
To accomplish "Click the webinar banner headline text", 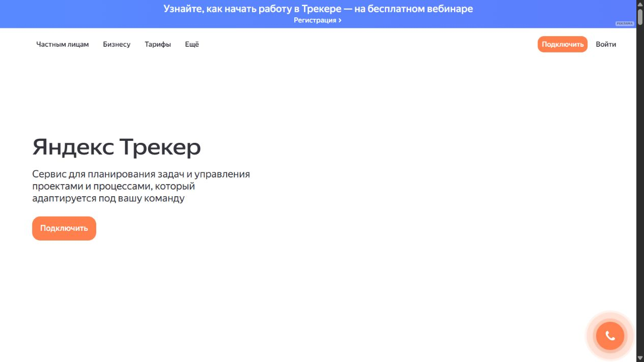I will [x=318, y=9].
